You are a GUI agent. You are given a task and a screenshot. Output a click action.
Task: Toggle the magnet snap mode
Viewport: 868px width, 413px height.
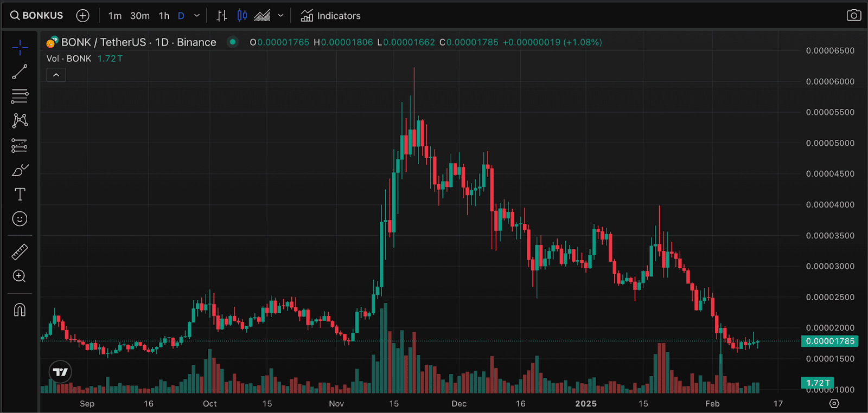[x=20, y=310]
